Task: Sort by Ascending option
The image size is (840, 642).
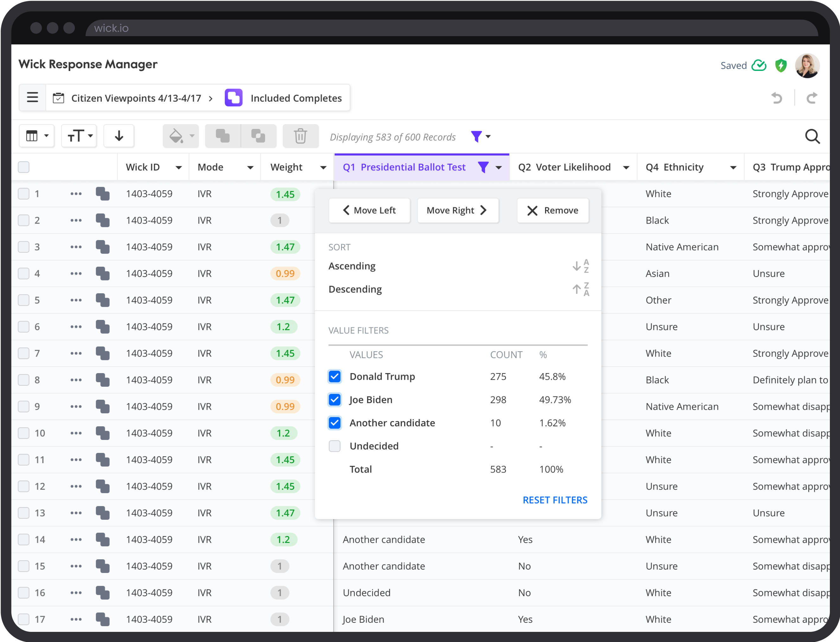Action: [352, 266]
